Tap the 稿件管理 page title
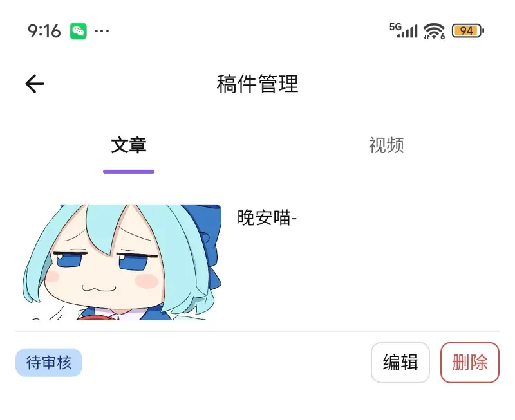The image size is (515, 420). [257, 84]
